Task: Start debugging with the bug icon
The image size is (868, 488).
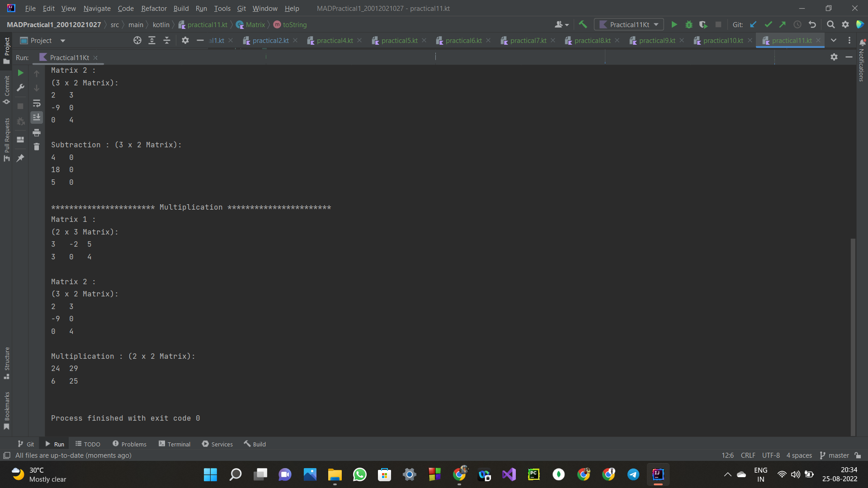Action: point(689,24)
